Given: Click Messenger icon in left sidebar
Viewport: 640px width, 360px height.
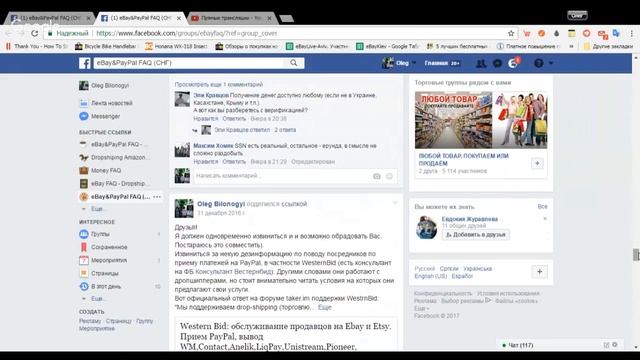Looking at the screenshot, I should [x=84, y=116].
